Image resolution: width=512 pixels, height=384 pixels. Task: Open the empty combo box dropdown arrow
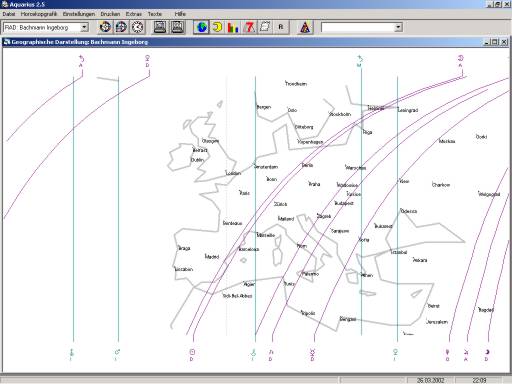pos(398,27)
